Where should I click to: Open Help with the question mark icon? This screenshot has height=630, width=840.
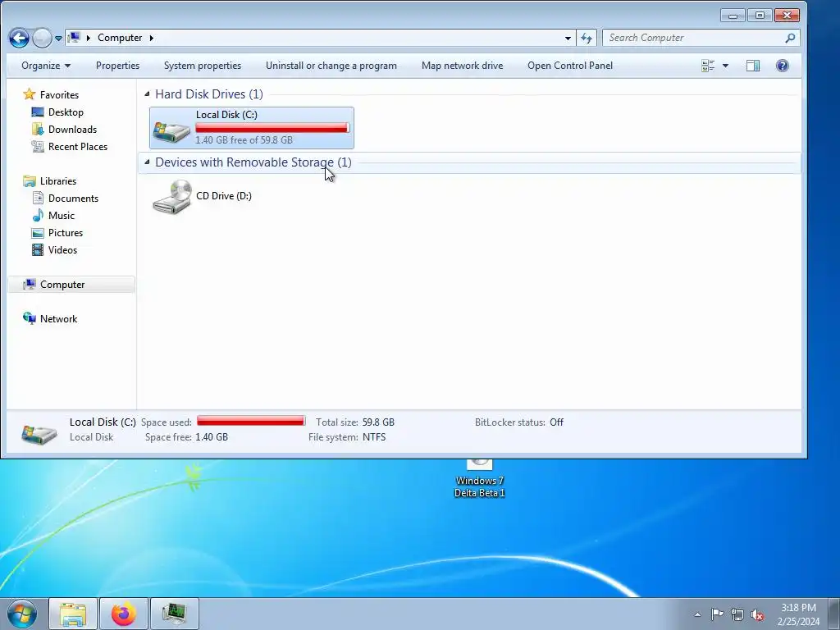pos(782,66)
